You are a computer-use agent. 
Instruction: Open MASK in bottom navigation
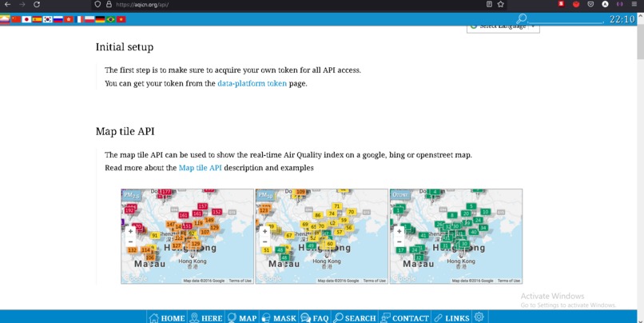(x=279, y=318)
